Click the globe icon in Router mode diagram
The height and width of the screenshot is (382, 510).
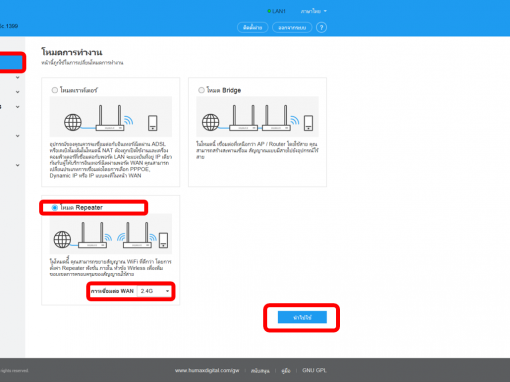tap(73, 122)
